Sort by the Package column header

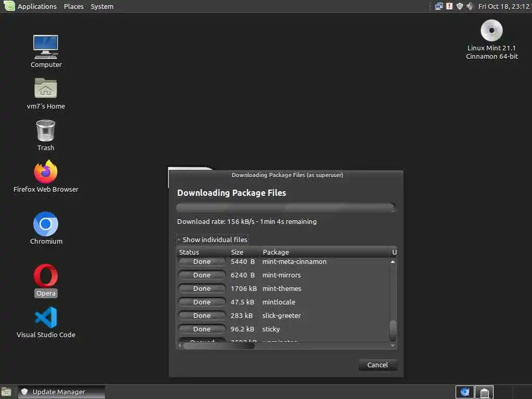[x=325, y=252]
